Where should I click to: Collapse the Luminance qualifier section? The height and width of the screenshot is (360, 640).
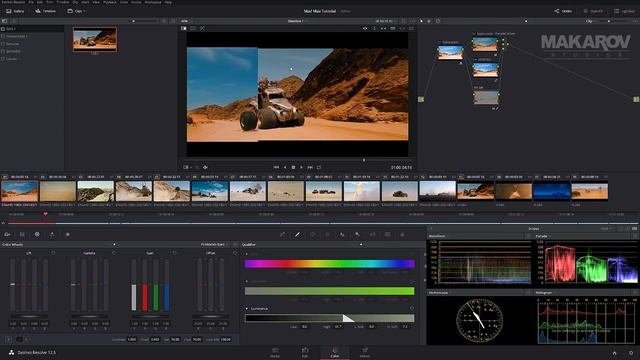[x=247, y=309]
